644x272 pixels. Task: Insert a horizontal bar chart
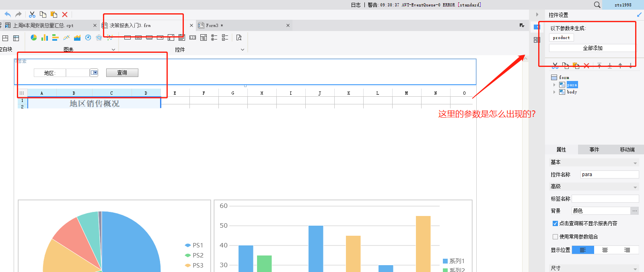(56, 37)
